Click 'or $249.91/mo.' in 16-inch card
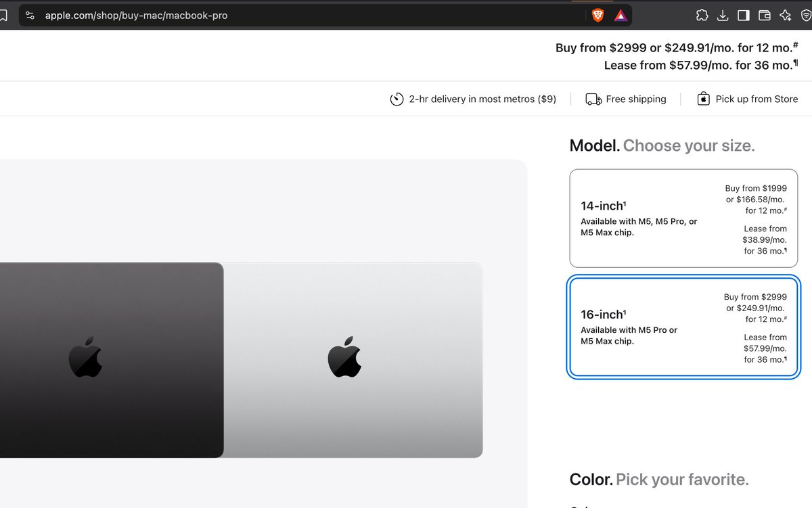Image resolution: width=812 pixels, height=508 pixels. (x=756, y=308)
